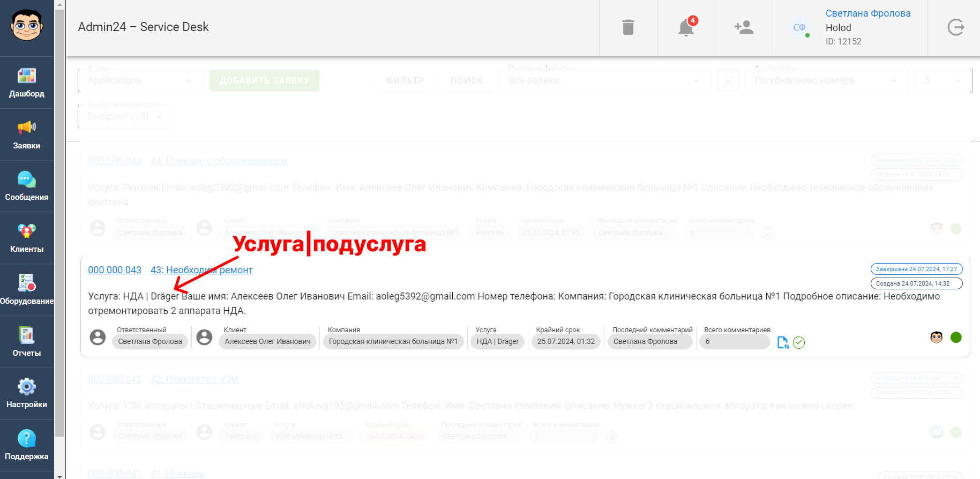The image size is (980, 479).
Task: Click responsible person avatar in ticket 43
Action: point(98,337)
